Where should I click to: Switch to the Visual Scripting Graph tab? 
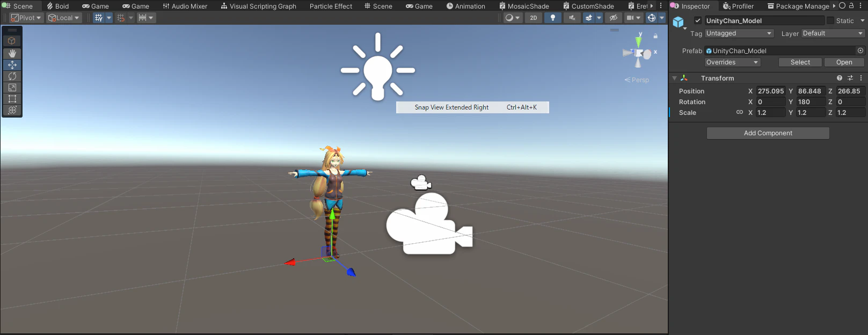[x=258, y=6]
